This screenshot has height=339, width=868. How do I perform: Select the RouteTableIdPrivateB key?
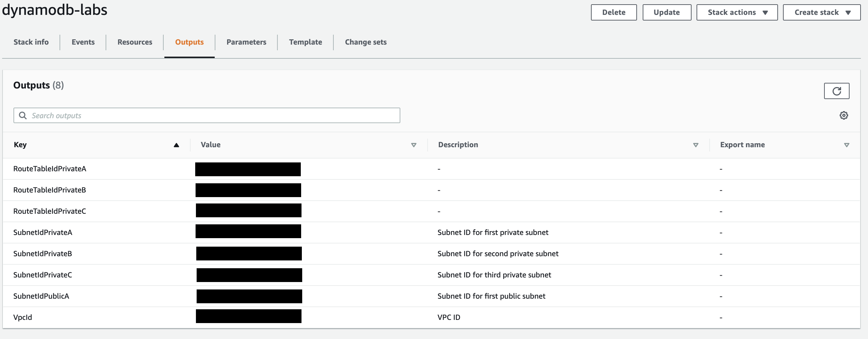point(50,190)
